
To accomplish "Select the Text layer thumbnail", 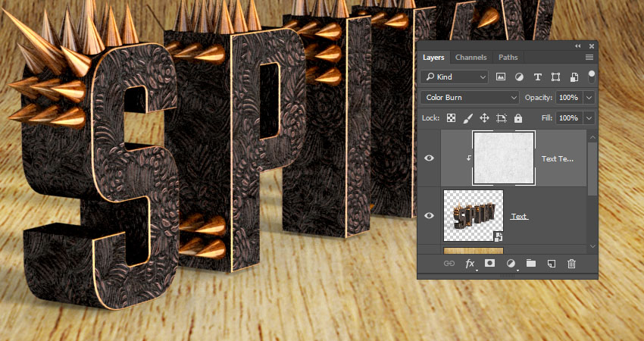I will [473, 215].
